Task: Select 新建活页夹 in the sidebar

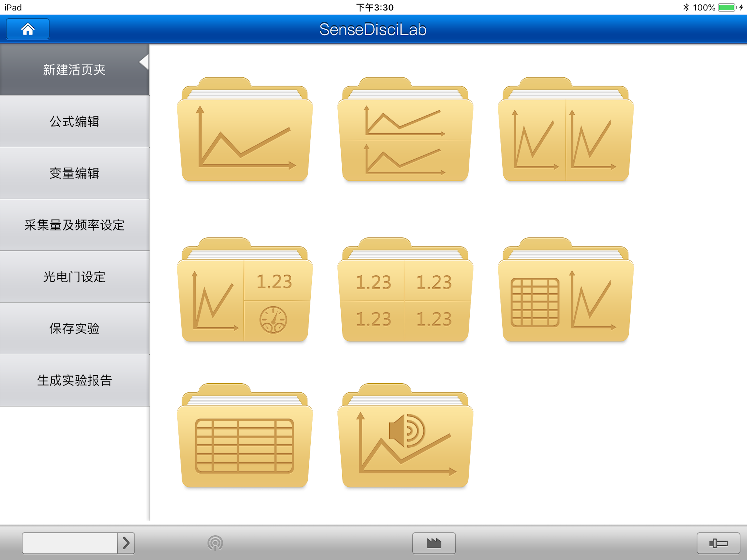Action: (x=75, y=69)
